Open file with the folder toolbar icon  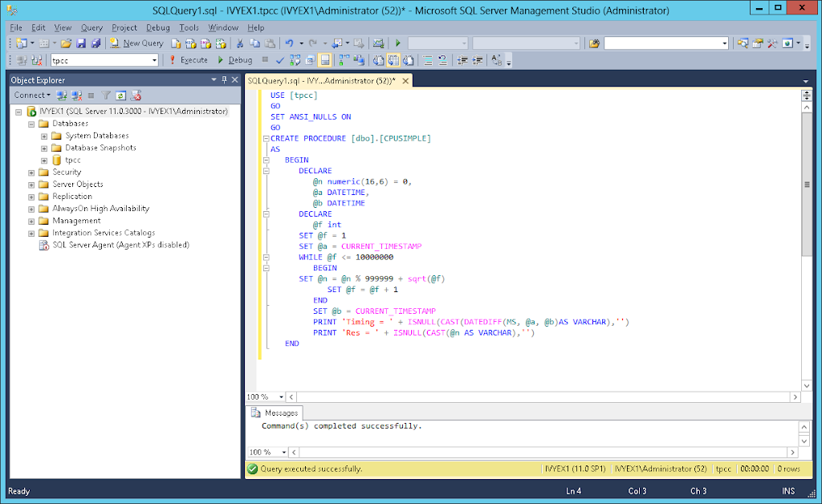click(66, 43)
